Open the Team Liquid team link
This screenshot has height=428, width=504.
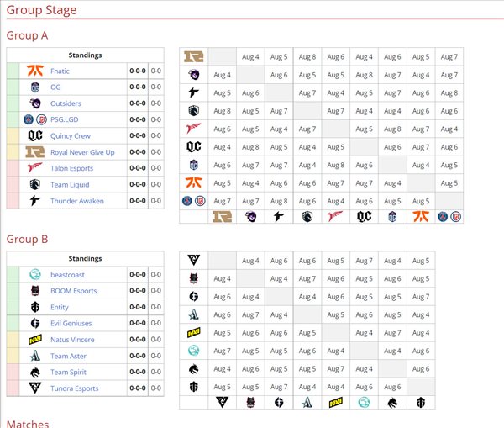pyautogui.click(x=70, y=185)
